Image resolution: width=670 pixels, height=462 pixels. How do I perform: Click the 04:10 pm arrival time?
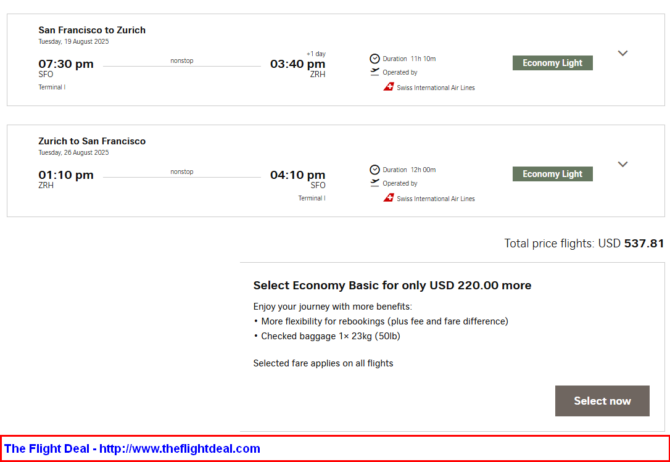tap(297, 175)
